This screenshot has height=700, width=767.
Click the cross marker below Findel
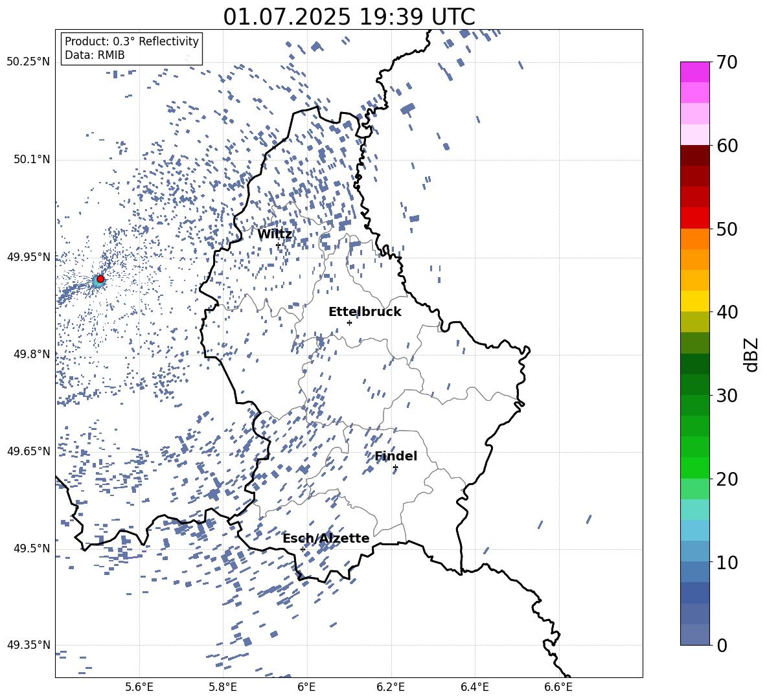(395, 468)
